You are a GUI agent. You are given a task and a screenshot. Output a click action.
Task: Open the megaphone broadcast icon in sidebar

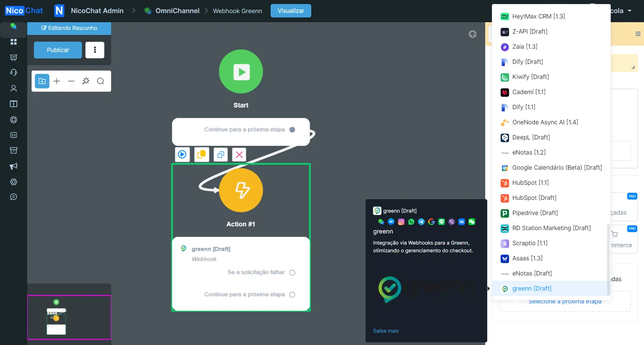coord(13,166)
